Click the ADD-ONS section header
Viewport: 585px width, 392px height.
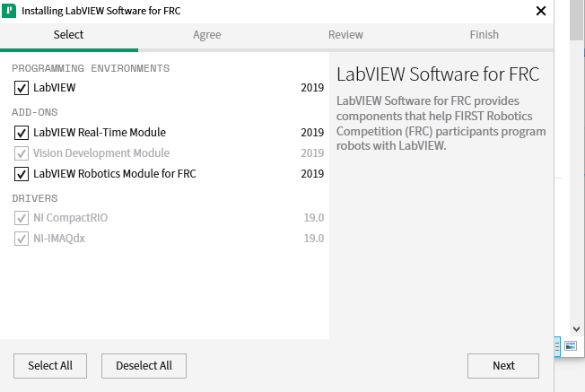click(x=35, y=113)
